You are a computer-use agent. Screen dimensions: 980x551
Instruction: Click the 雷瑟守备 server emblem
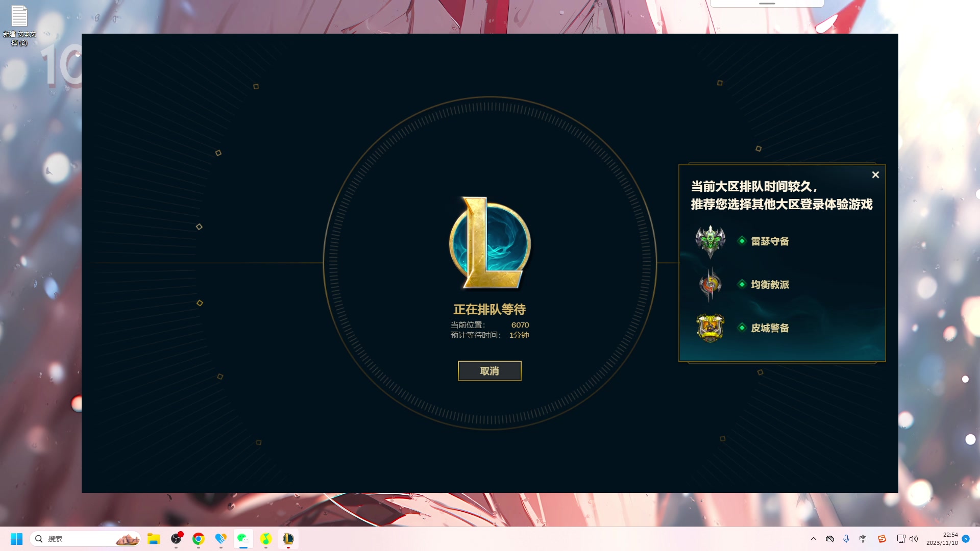(710, 241)
